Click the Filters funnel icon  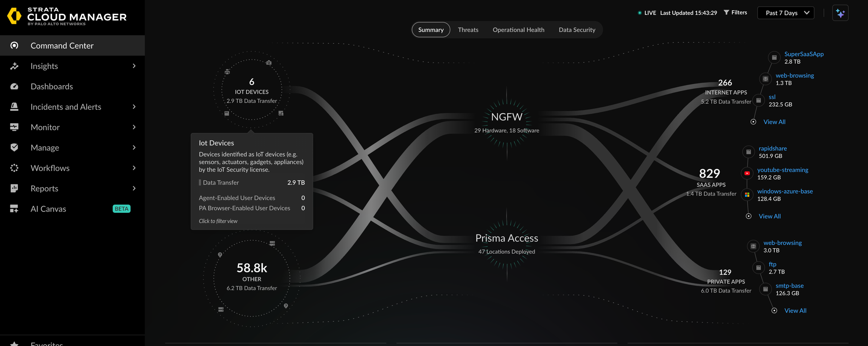pos(727,13)
